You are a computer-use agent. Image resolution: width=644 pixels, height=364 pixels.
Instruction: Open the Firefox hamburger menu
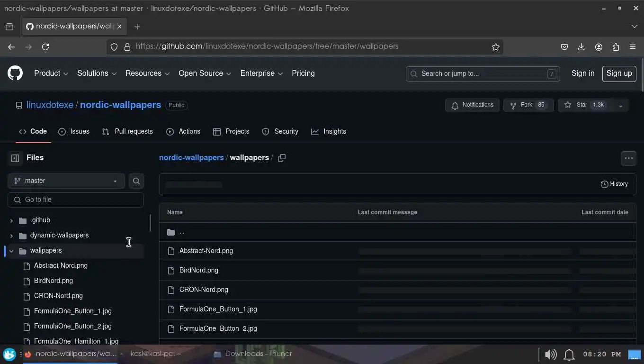[633, 47]
